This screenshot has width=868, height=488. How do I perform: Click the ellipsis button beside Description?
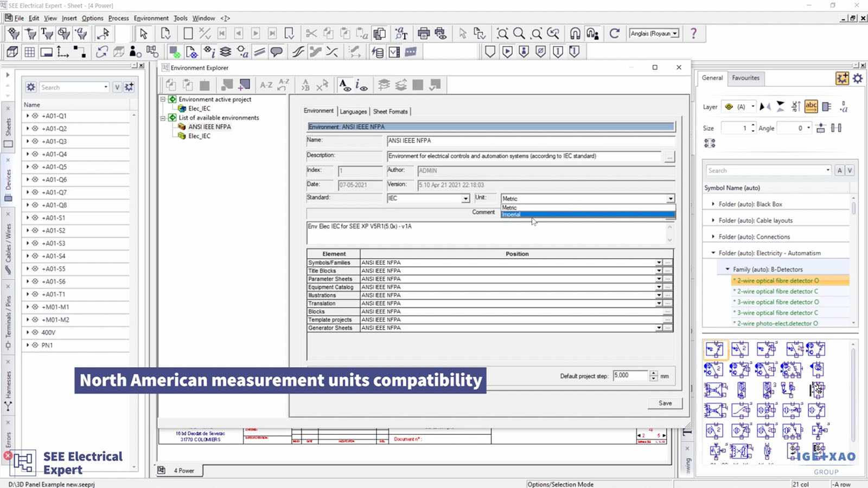[x=669, y=157]
